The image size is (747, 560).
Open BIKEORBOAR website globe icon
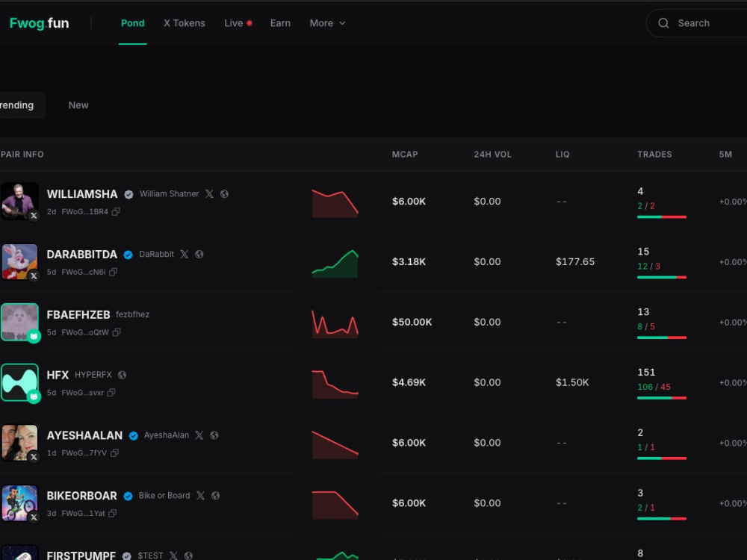[215, 496]
